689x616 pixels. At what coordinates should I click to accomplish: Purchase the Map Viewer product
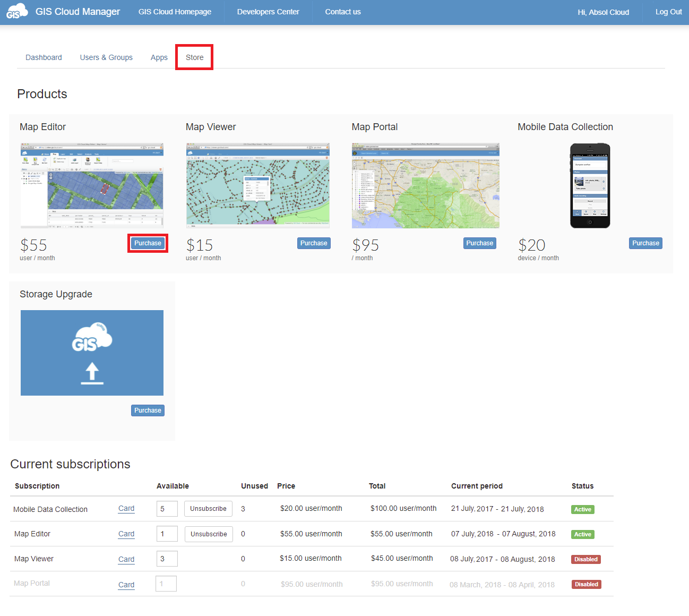314,243
